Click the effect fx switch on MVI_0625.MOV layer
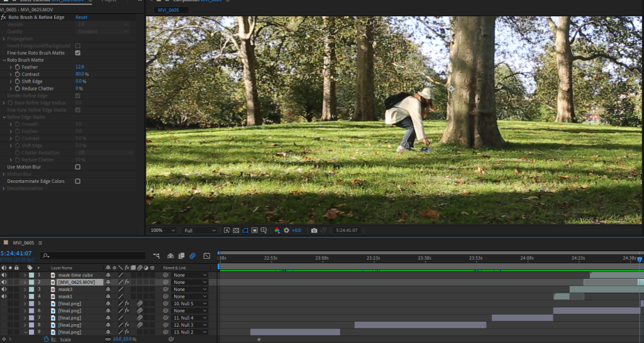Screen dimensions: 644x343 tap(127, 282)
